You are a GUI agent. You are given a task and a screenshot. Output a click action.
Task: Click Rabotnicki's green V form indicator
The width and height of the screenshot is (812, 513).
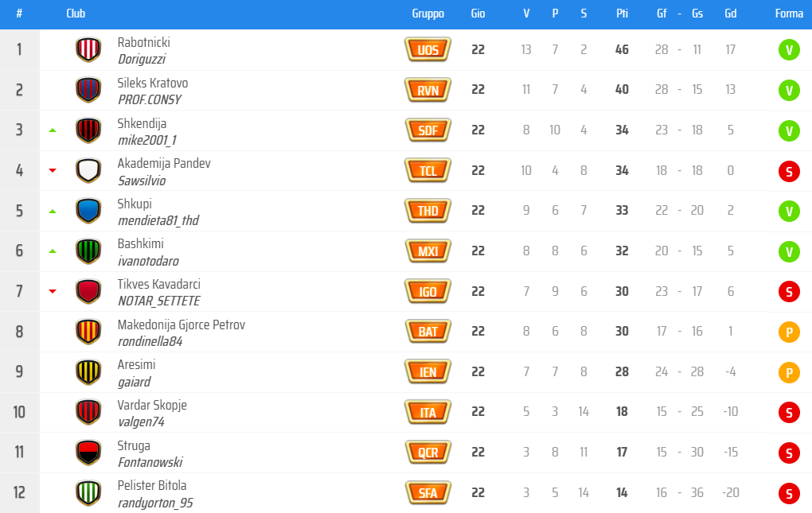[x=788, y=50]
